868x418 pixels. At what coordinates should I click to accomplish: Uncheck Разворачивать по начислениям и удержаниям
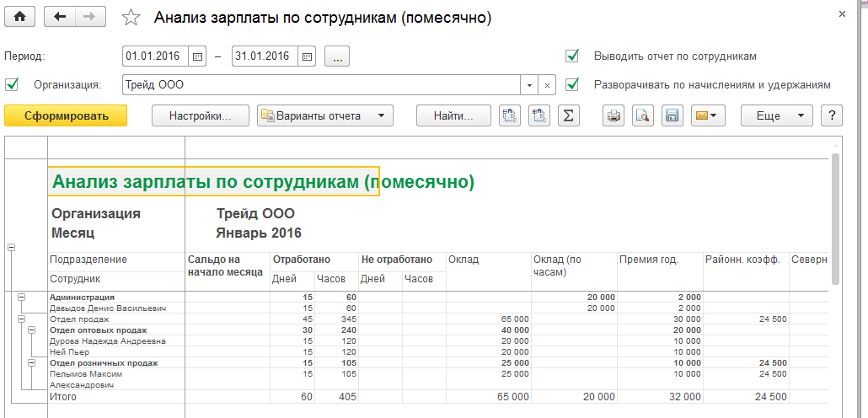point(573,84)
